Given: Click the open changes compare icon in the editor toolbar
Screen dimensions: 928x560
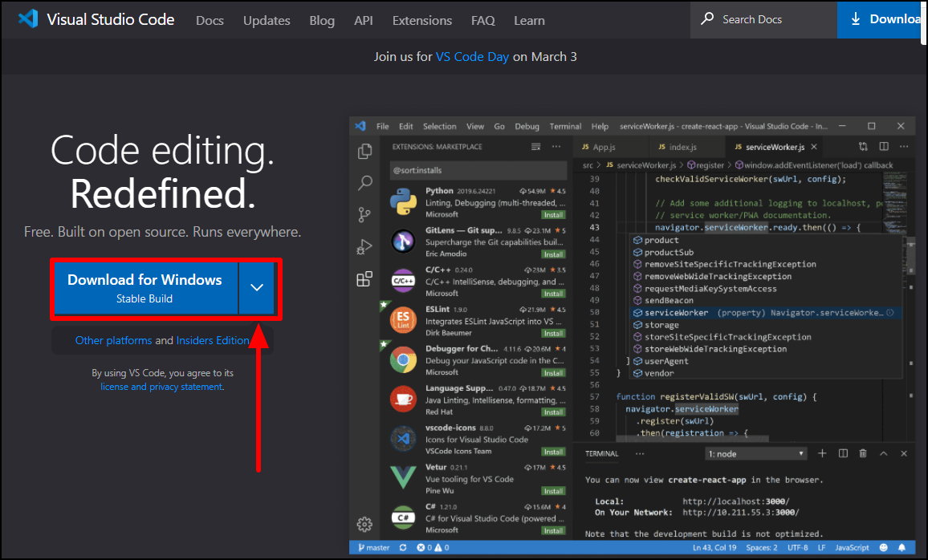Looking at the screenshot, I should point(864,146).
